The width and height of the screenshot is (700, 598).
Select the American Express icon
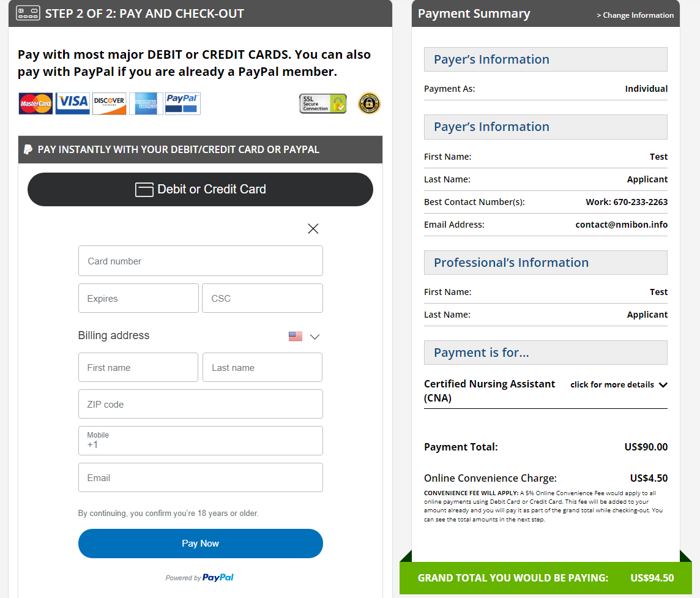pos(146,103)
